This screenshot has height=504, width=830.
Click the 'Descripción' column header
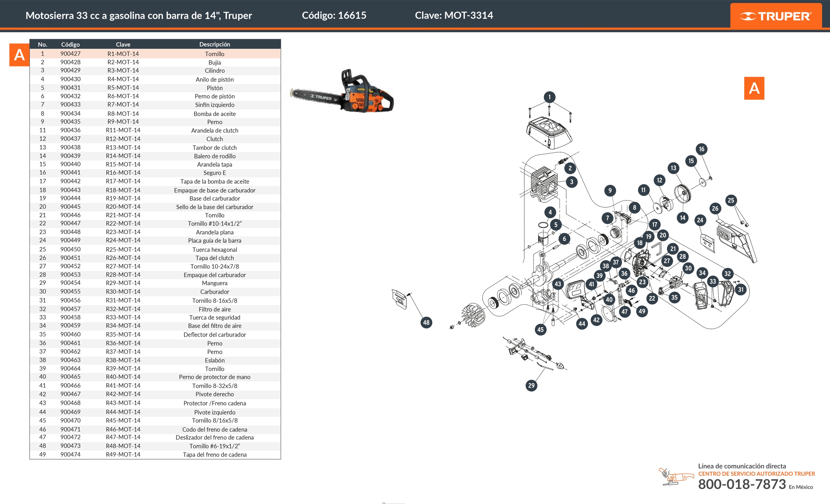215,44
